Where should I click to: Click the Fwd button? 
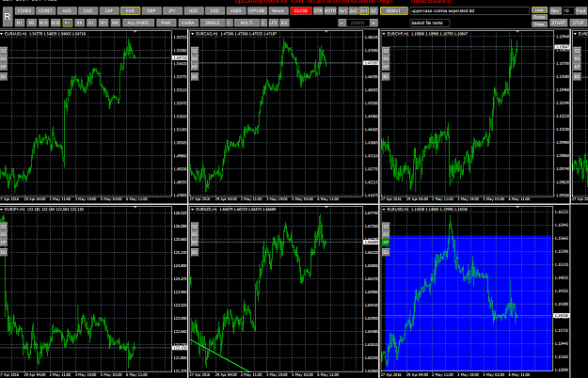[580, 11]
